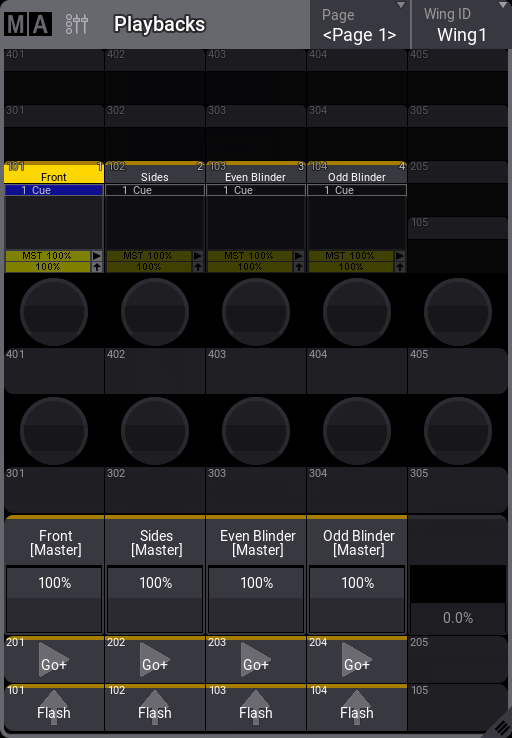Select the Front executor header 101
512x738 pixels.
[x=54, y=172]
